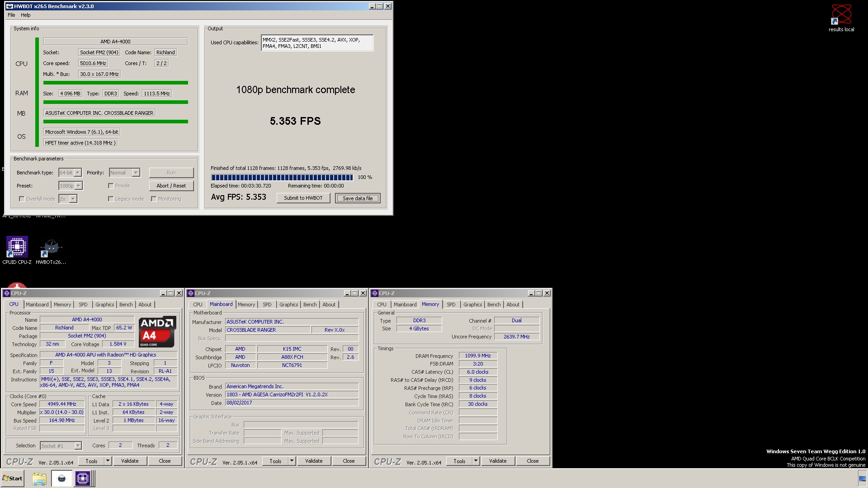This screenshot has width=868, height=488.
Task: Click the Run benchmark button
Action: (171, 173)
